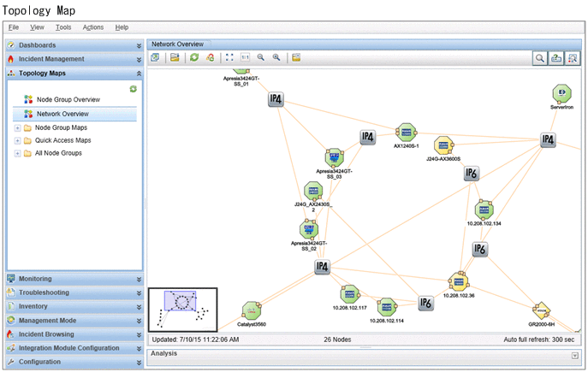This screenshot has width=588, height=372.
Task: Zoom out using the minus magnifier icon
Action: 261,57
